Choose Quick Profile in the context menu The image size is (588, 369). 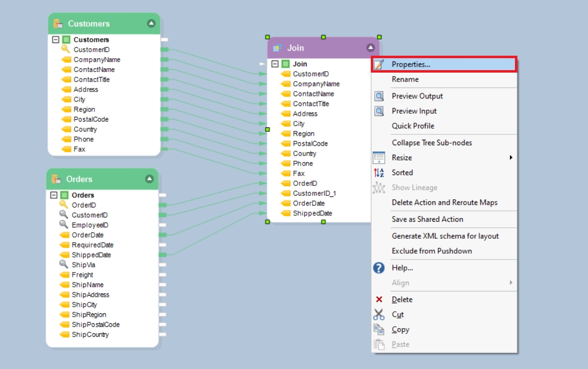pyautogui.click(x=413, y=126)
